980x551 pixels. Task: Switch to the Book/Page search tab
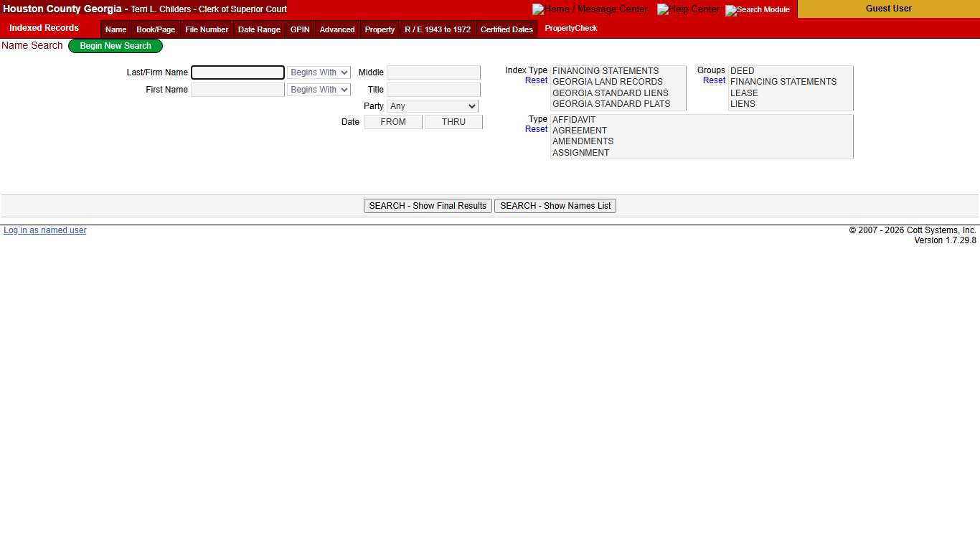(155, 29)
